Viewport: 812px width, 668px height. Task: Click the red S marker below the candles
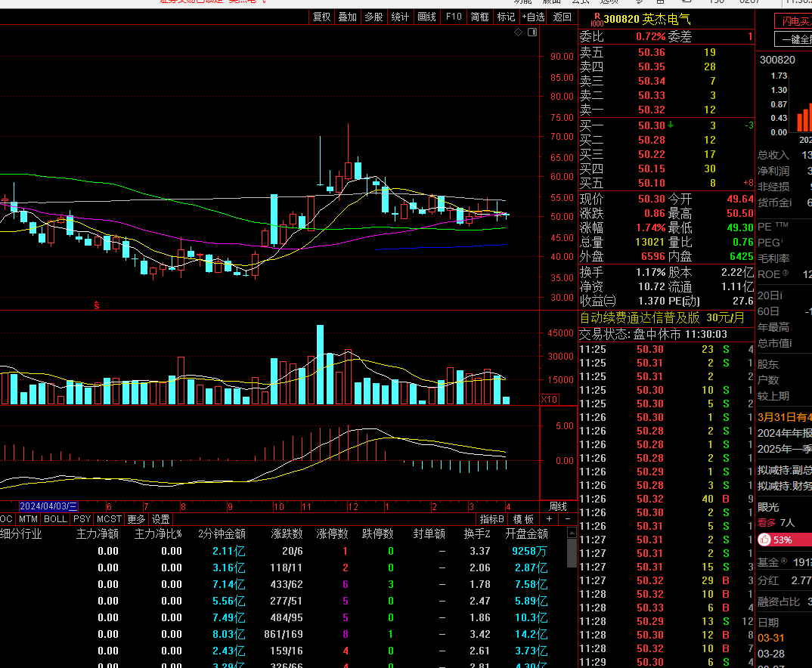[96, 305]
